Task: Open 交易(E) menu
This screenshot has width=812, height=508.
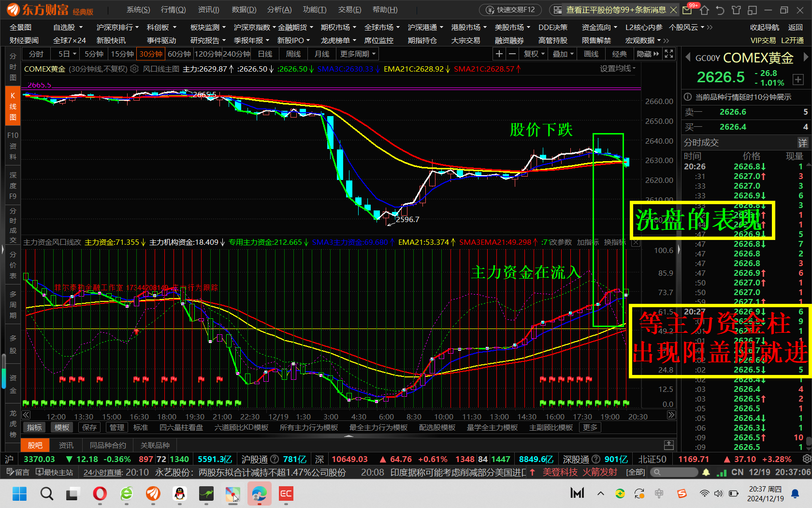Action: tap(349, 10)
